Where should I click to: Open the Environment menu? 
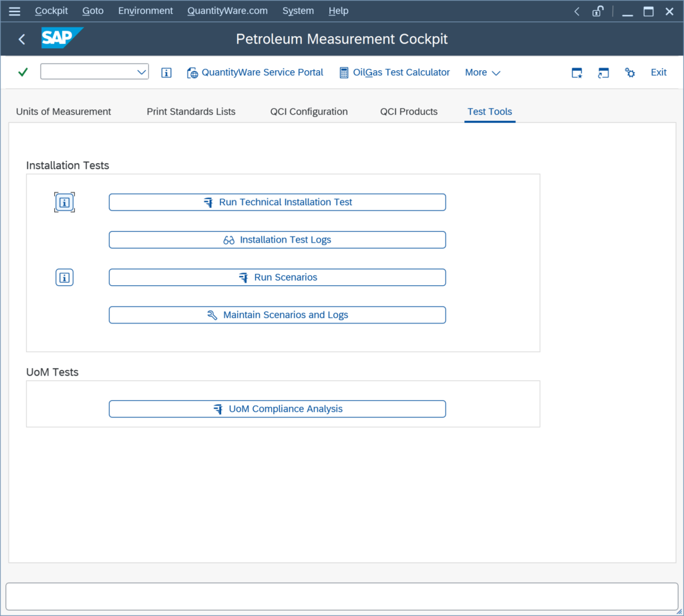tap(145, 11)
